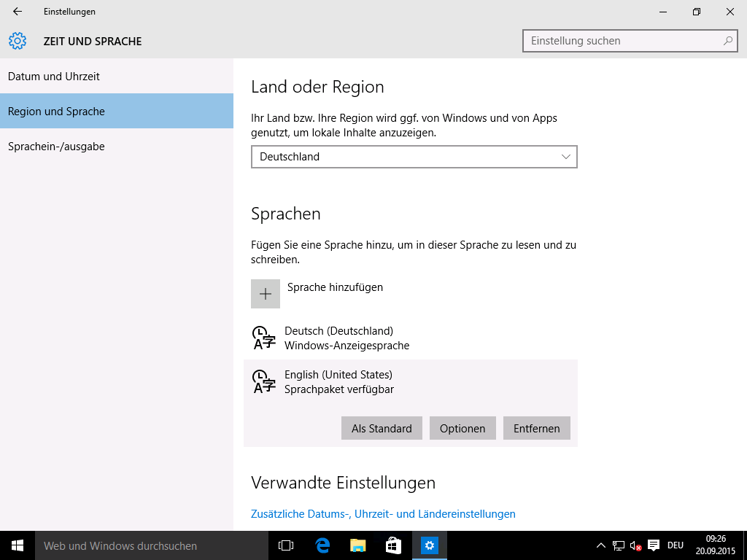Image resolution: width=747 pixels, height=560 pixels.
Task: Click the DEU input language indicator
Action: (x=676, y=545)
